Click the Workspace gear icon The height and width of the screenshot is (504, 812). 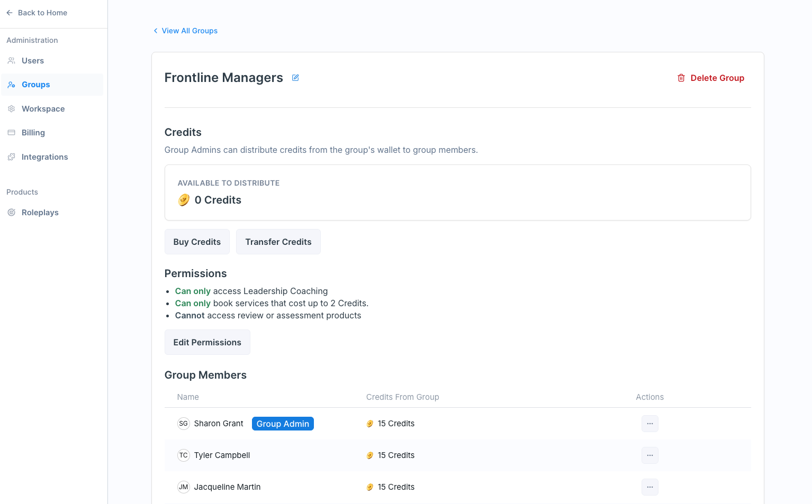click(x=11, y=109)
